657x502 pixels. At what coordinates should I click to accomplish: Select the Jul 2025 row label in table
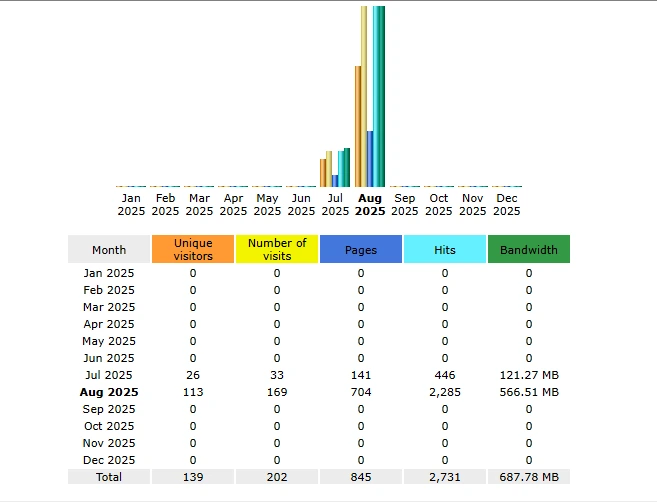[x=109, y=375]
